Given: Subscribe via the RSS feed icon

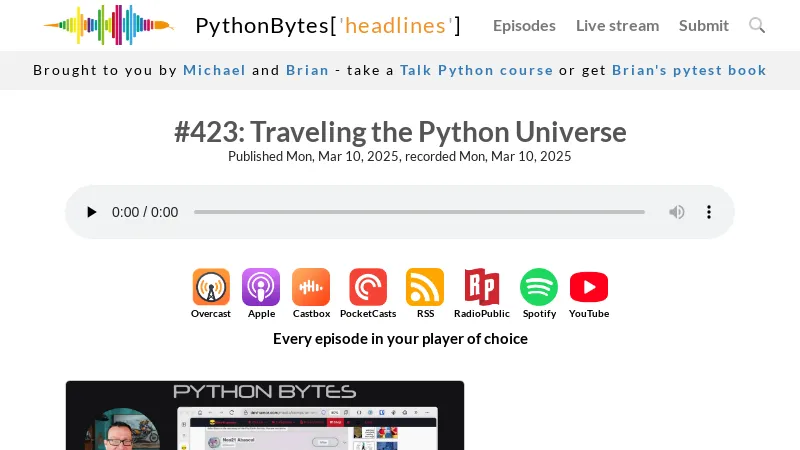Looking at the screenshot, I should [425, 288].
